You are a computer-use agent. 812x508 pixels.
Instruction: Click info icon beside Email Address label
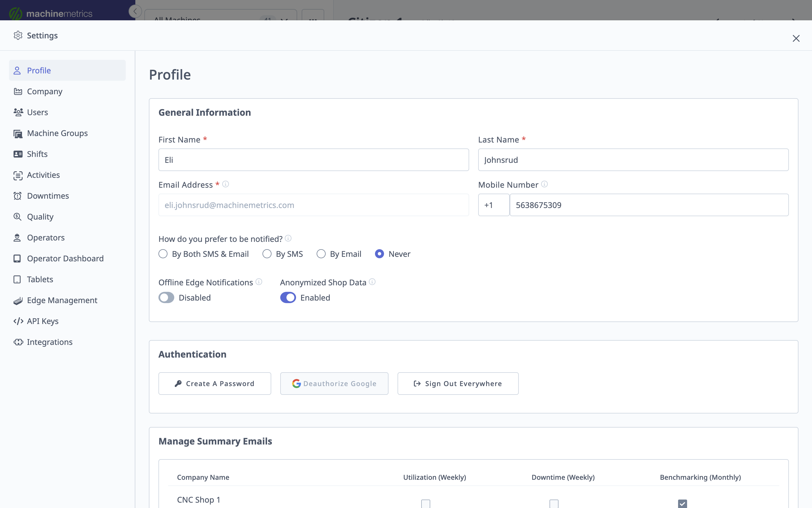coord(226,184)
